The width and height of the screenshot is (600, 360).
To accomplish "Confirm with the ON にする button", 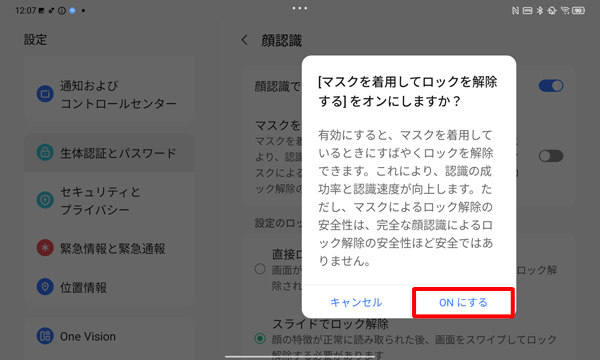I will point(463,303).
